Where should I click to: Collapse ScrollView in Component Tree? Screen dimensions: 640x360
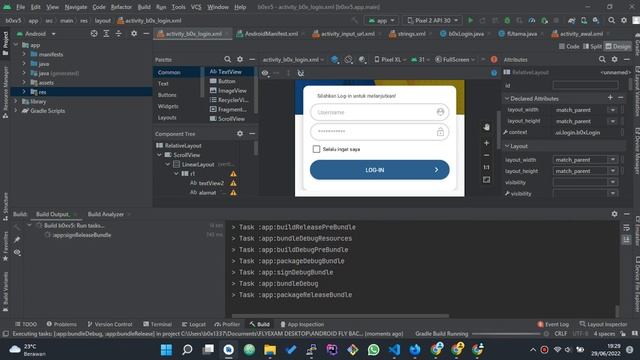click(160, 155)
